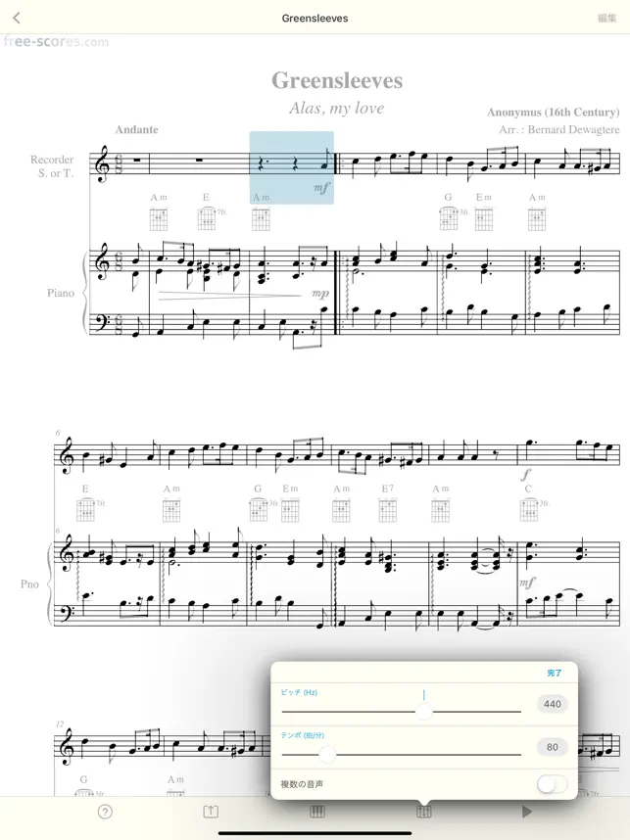Toggle the 複数の音声 switch
The height and width of the screenshot is (840, 630).
[553, 784]
